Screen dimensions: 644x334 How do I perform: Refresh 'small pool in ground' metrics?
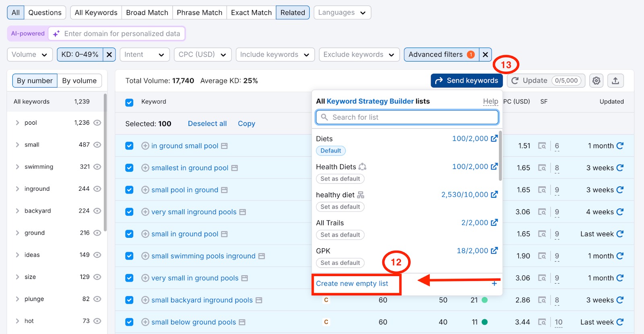(x=620, y=190)
